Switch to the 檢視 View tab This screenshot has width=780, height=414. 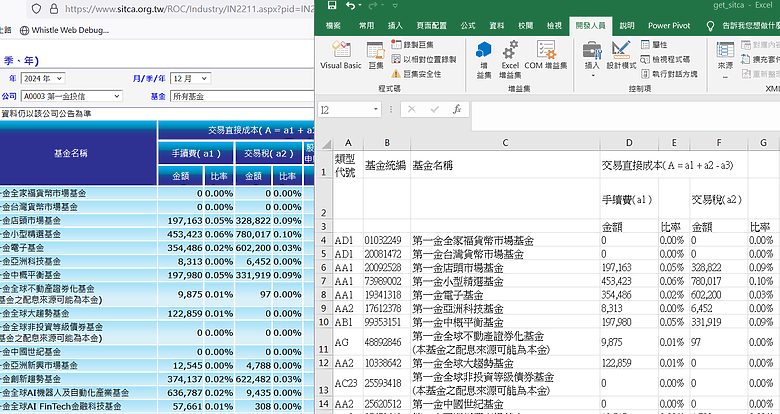(554, 25)
